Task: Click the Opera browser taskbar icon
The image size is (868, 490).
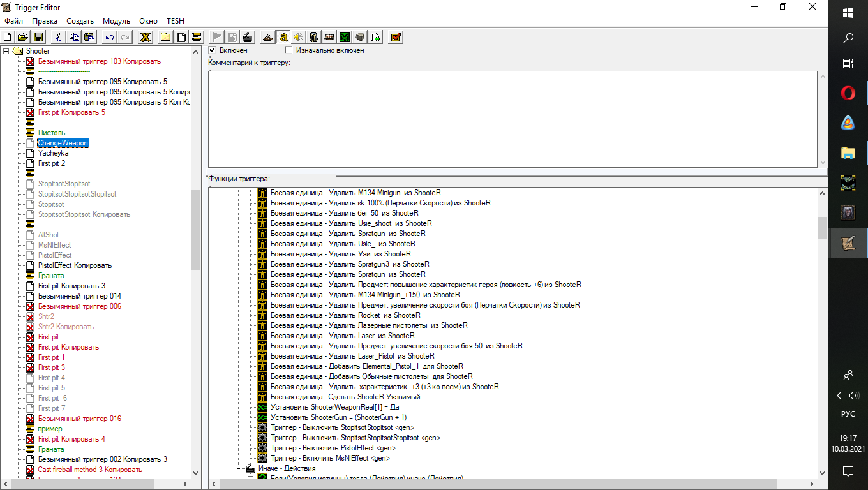Action: [x=848, y=94]
